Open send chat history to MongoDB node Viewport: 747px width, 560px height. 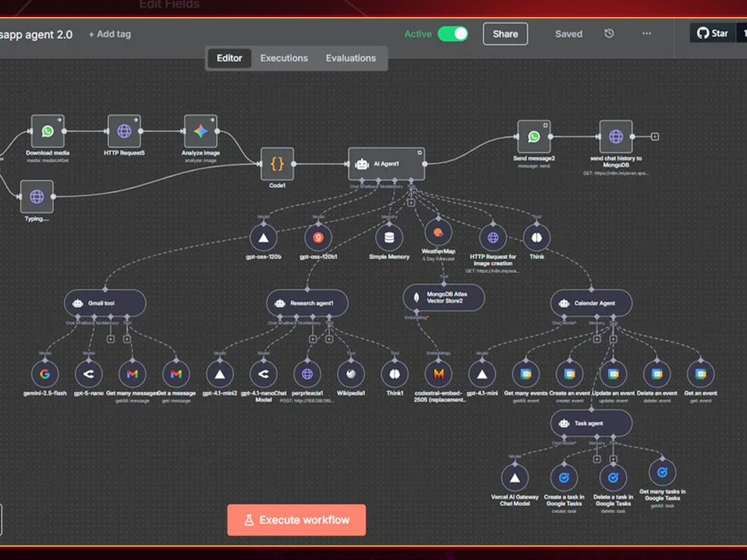click(616, 137)
